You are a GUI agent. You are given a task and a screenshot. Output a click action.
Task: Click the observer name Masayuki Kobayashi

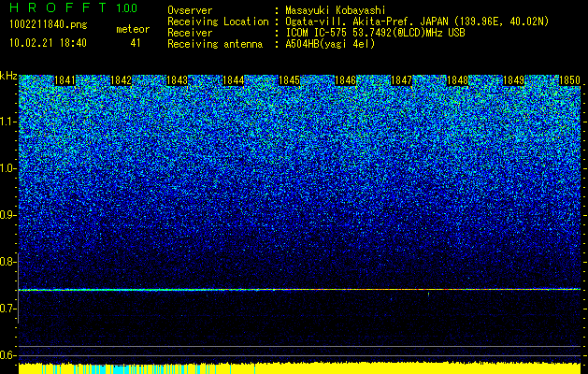point(336,10)
